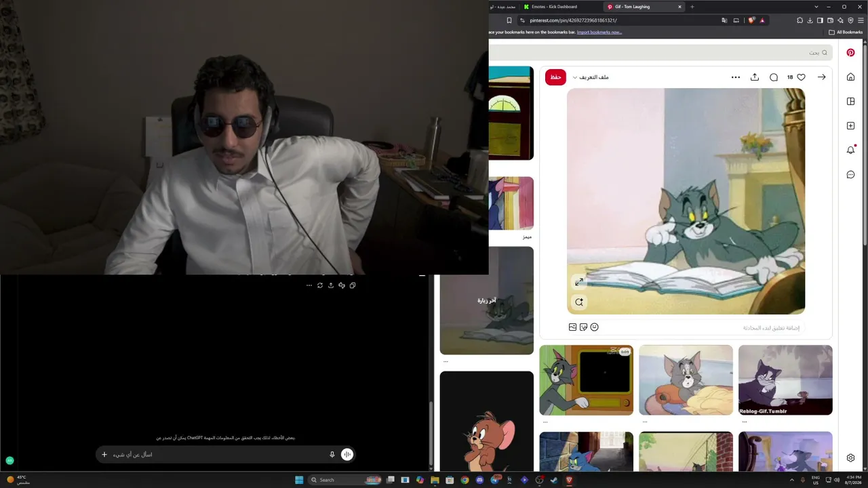Viewport: 868px width, 488px height.
Task: Open the Windows Start menu
Action: [x=299, y=480]
